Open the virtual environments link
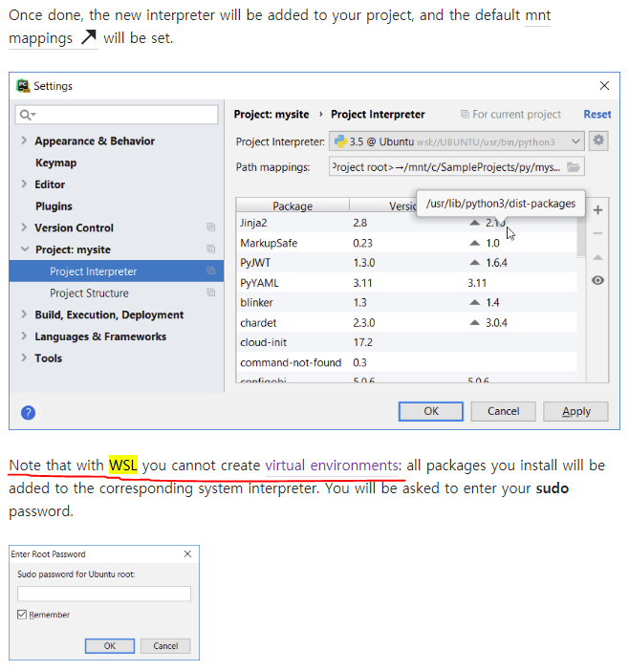Screen dimensions: 629x672 (x=332, y=466)
